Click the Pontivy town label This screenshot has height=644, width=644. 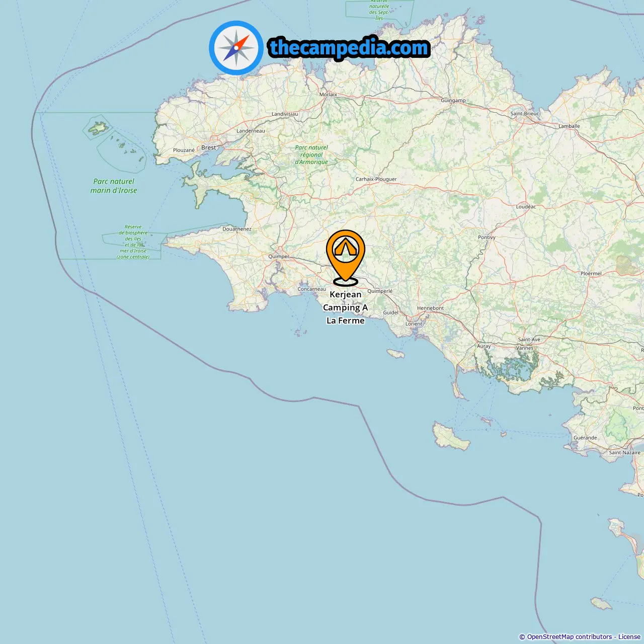pyautogui.click(x=487, y=237)
